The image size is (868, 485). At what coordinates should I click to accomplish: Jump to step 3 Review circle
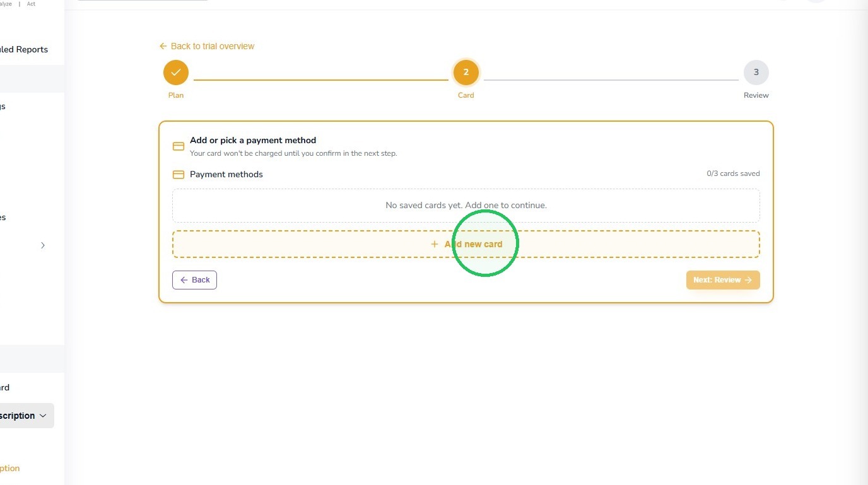pyautogui.click(x=756, y=73)
